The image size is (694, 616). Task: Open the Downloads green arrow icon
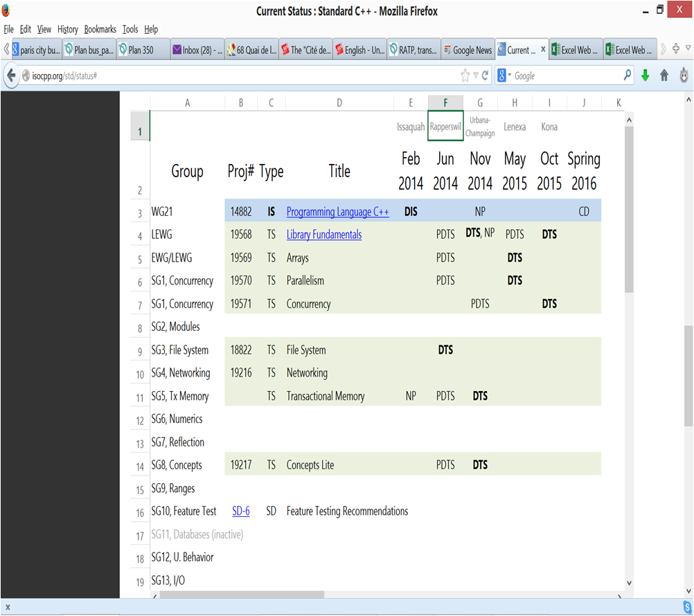pyautogui.click(x=646, y=75)
